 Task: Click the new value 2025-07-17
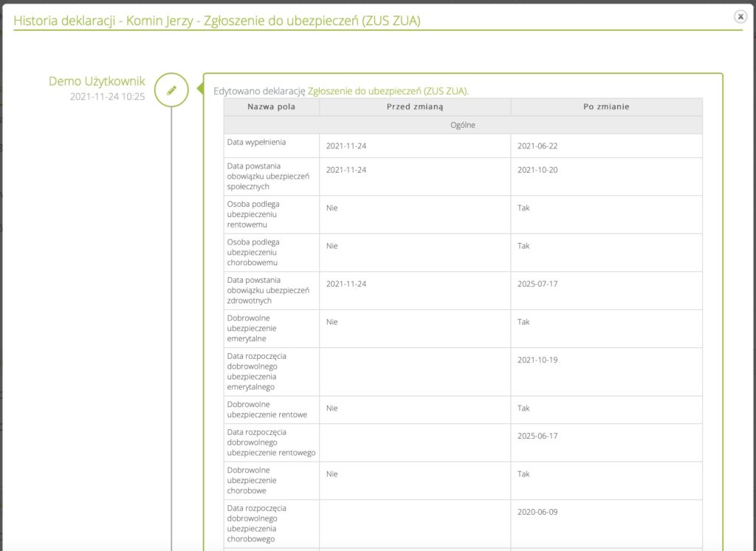point(537,284)
